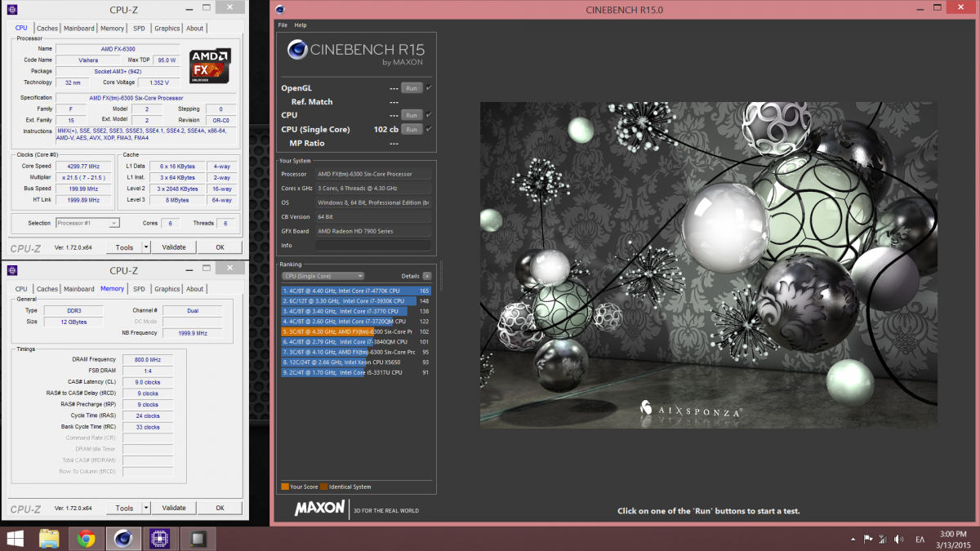
Task: Expand ranking Details arrow in Cinebench
Action: pyautogui.click(x=427, y=276)
